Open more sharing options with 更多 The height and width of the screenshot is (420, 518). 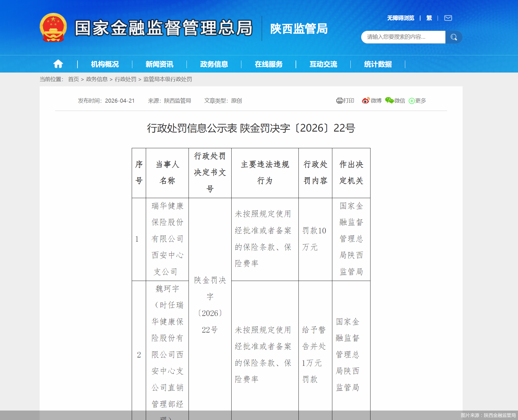tap(418, 101)
